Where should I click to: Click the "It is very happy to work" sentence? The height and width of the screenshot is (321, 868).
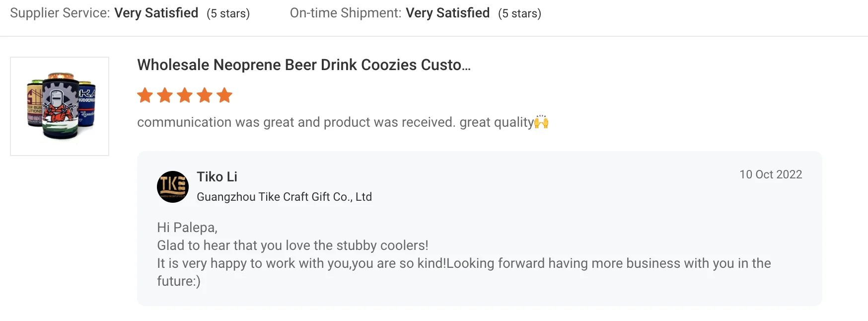tap(464, 263)
